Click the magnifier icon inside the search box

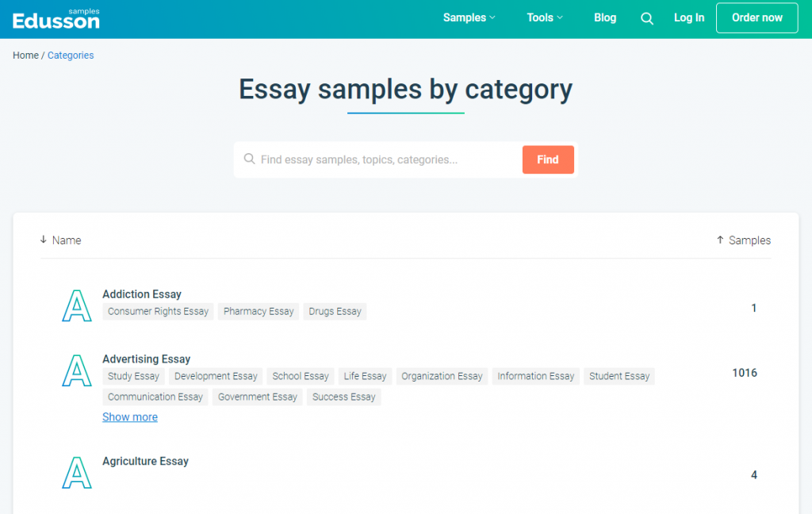(250, 159)
